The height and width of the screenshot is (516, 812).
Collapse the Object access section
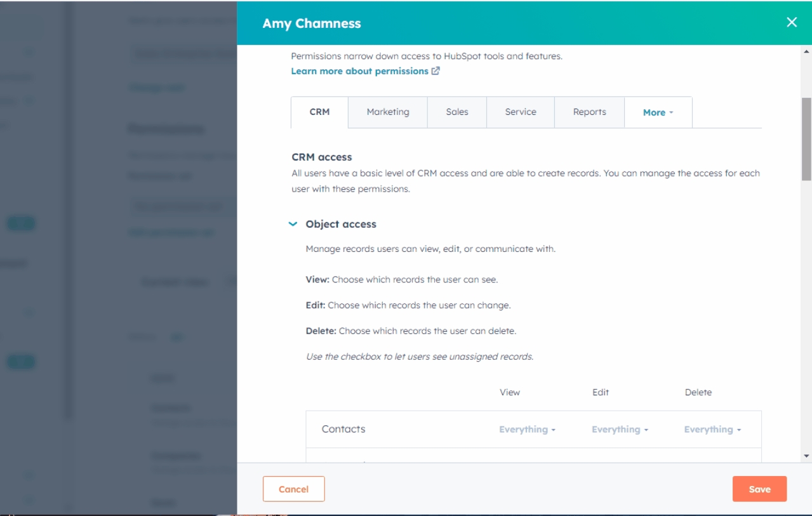pos(294,223)
